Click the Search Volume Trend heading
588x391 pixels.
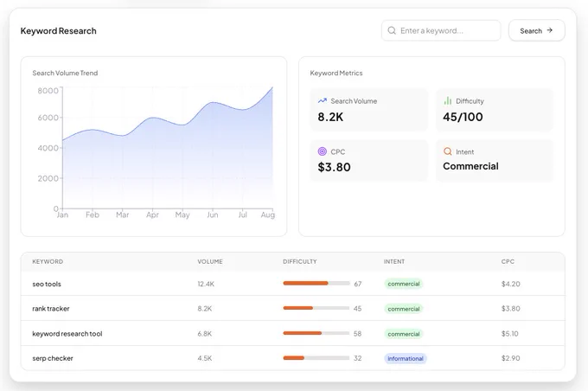click(x=65, y=73)
